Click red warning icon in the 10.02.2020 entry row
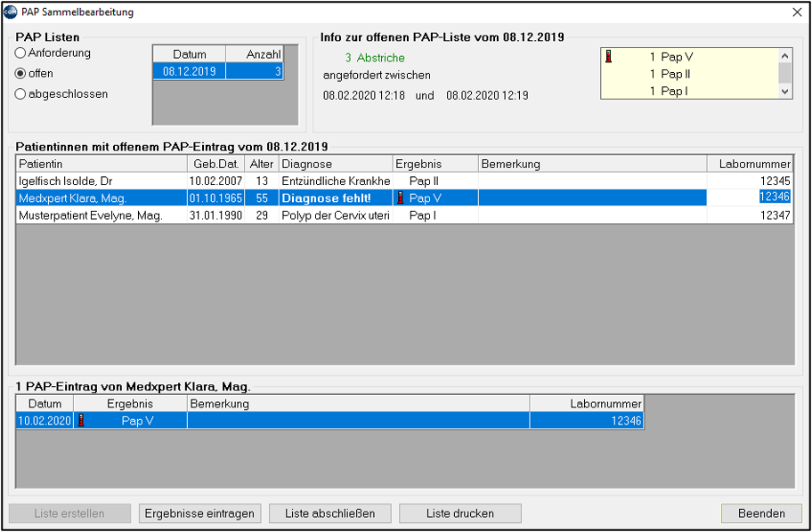 coord(81,420)
